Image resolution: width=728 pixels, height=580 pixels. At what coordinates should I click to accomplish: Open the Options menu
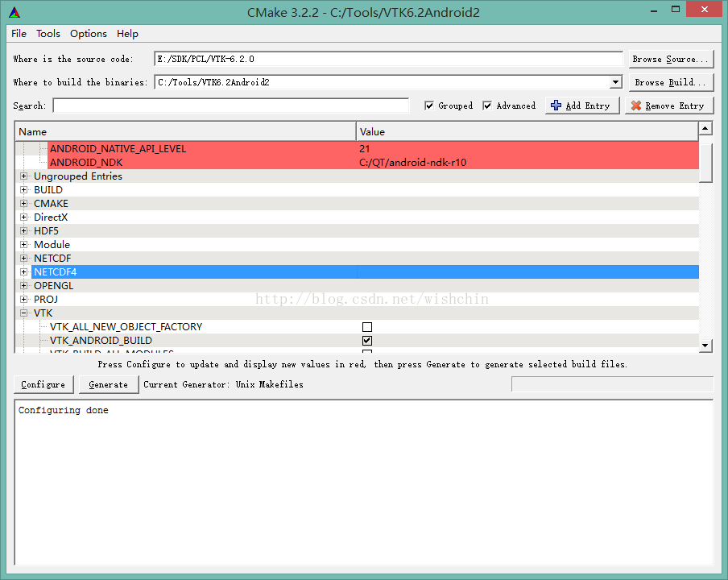click(x=89, y=34)
